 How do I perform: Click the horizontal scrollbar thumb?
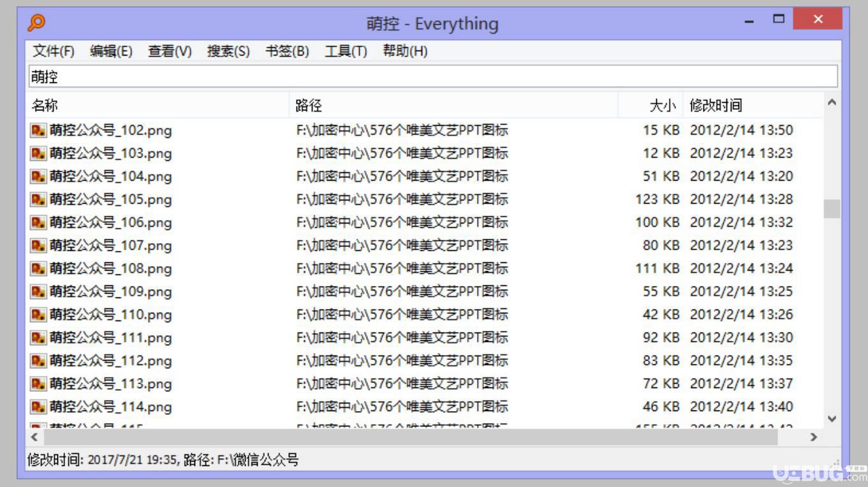[411, 437]
